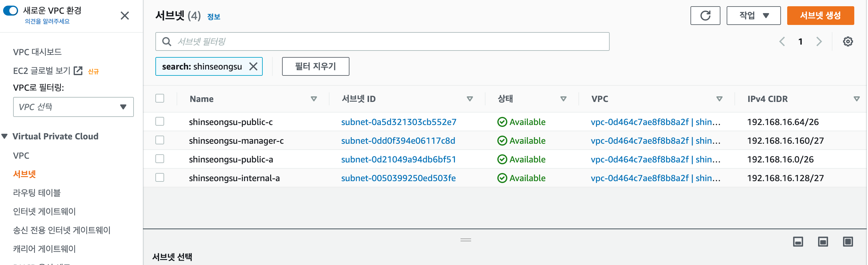Sort by the VPC column arrow
The height and width of the screenshot is (265, 868).
[719, 99]
